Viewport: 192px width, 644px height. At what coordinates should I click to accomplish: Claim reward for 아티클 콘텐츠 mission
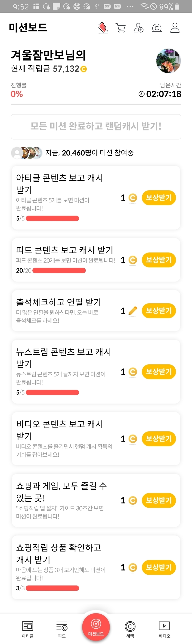coord(159,198)
